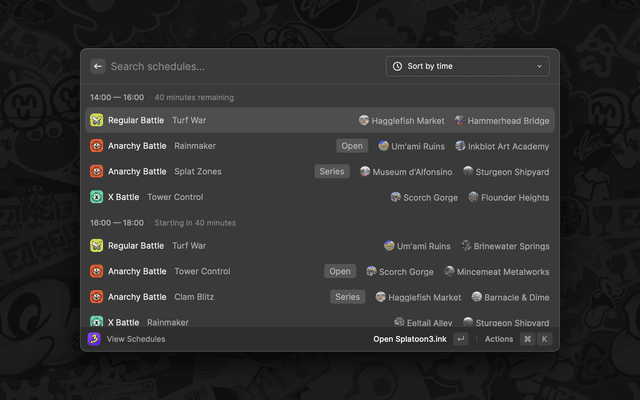This screenshot has width=640, height=400.
Task: Click the Anarchy Battle Rainmaker mode icon
Action: 97,146
